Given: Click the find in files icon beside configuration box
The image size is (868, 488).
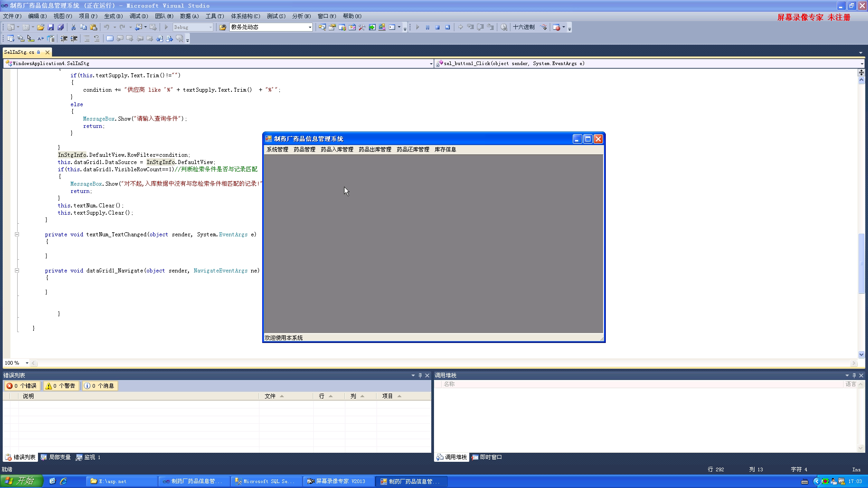Looking at the screenshot, I should (222, 27).
